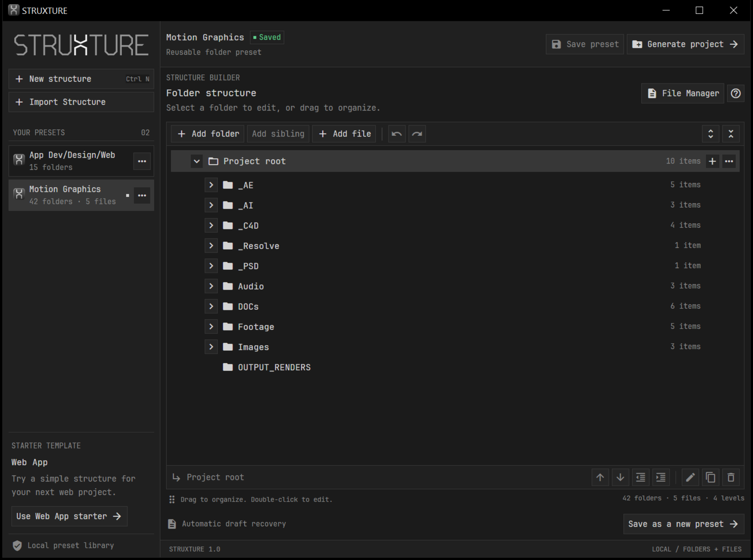Click the Project root breadcrumb path
This screenshot has width=753, height=560.
(x=215, y=477)
